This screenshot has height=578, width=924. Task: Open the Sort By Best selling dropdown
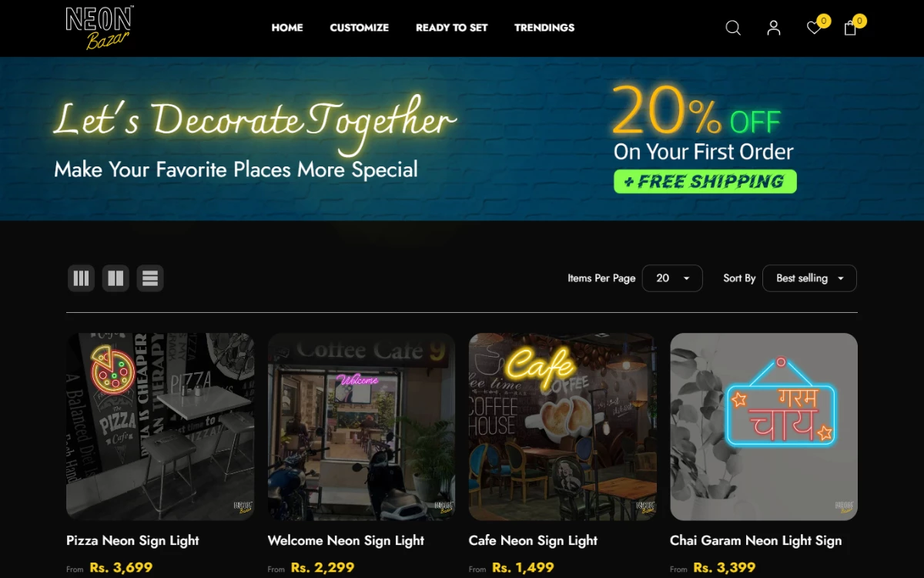(x=809, y=278)
